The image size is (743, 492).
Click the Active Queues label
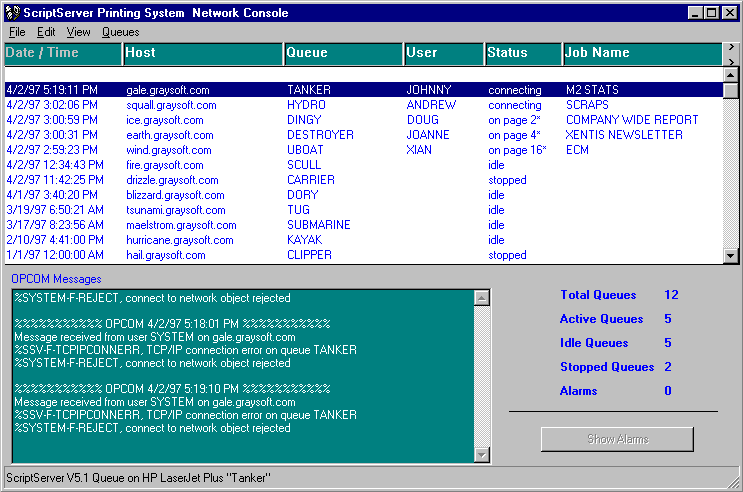[601, 319]
